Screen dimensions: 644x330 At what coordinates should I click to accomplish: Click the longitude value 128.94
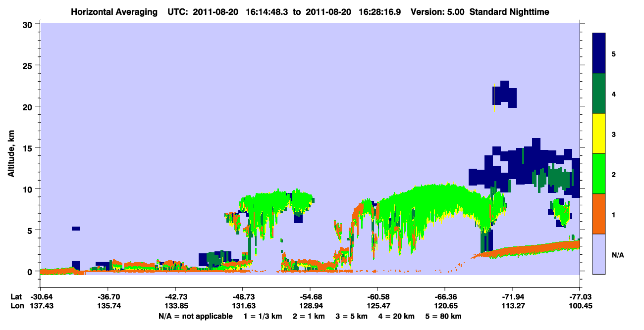[x=310, y=306]
